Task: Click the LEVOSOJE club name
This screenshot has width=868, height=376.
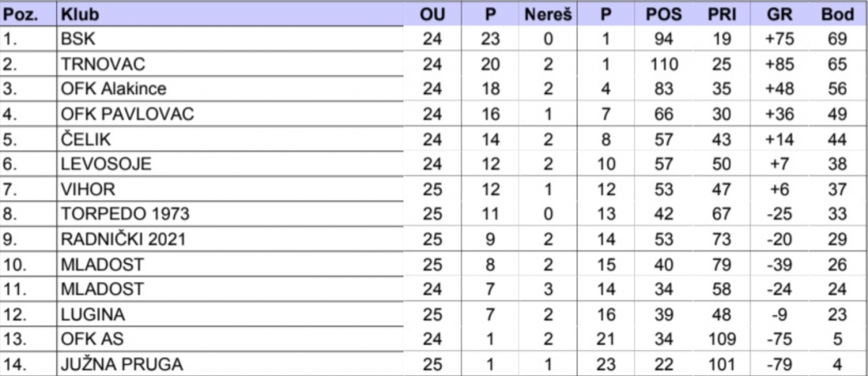Action: pos(107,164)
